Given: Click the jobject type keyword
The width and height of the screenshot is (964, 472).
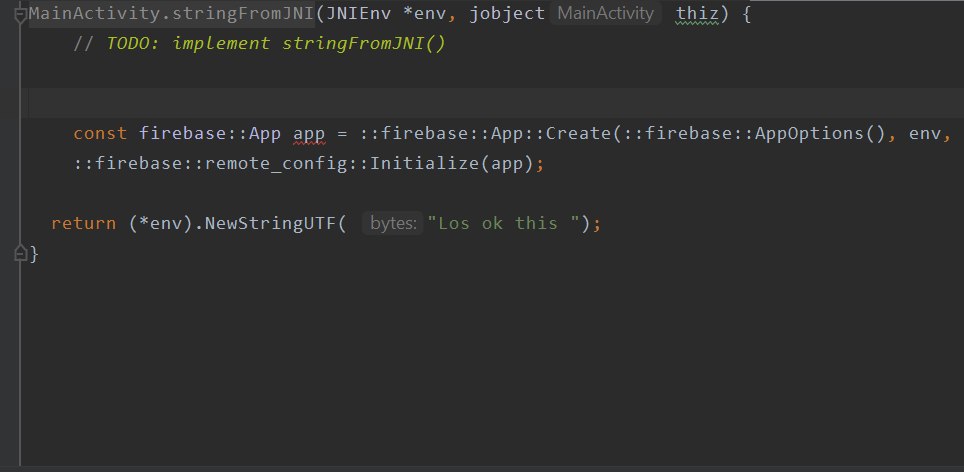Looking at the screenshot, I should 507,14.
